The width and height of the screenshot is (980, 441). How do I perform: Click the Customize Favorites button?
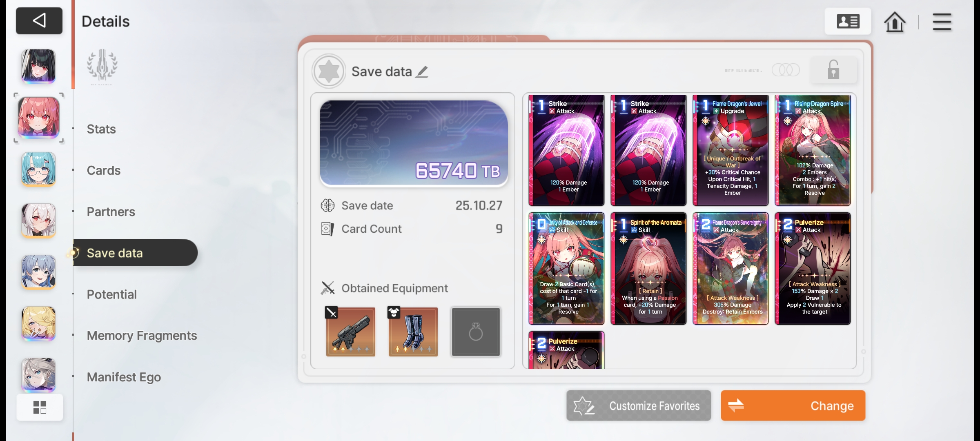(639, 405)
